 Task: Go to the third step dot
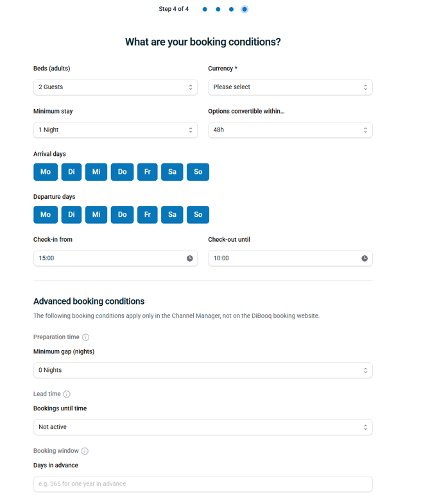click(x=231, y=10)
